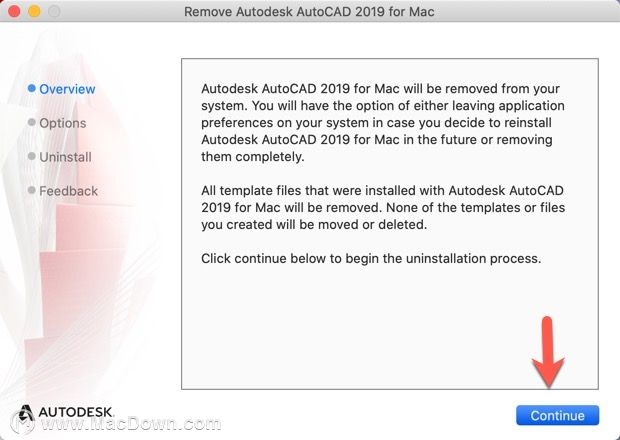Click the red arrow pointing at Continue
The width and height of the screenshot is (620, 440).
[x=548, y=352]
